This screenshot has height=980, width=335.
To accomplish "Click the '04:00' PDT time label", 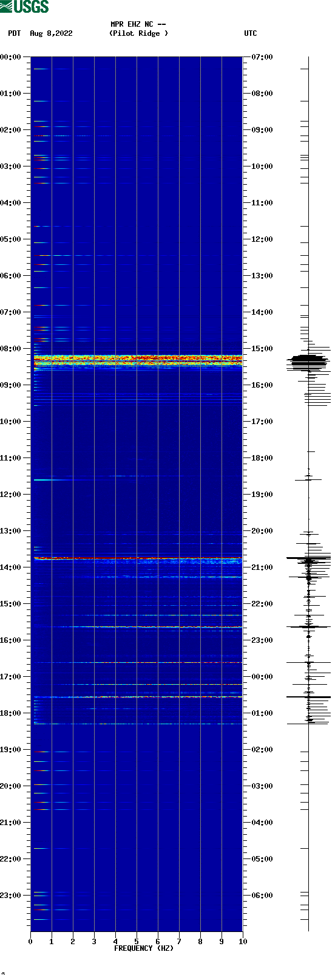I will click(11, 203).
